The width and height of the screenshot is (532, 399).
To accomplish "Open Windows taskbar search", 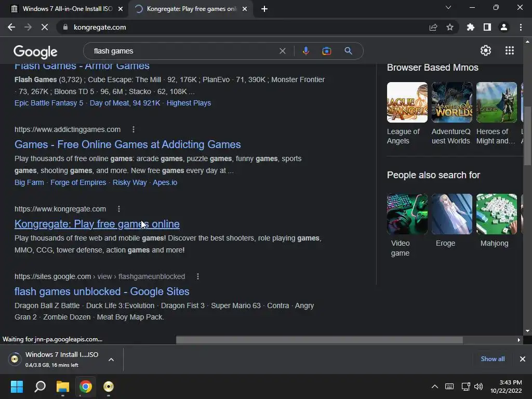I will click(40, 387).
